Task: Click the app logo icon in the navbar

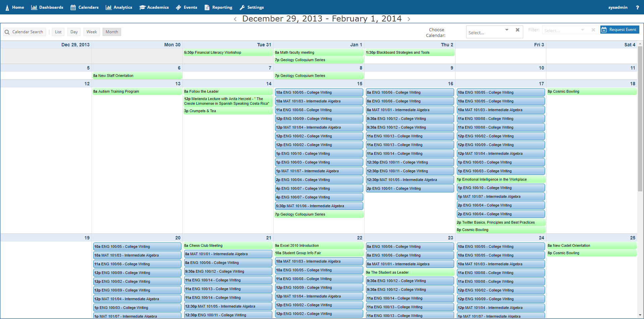Action: click(x=7, y=7)
